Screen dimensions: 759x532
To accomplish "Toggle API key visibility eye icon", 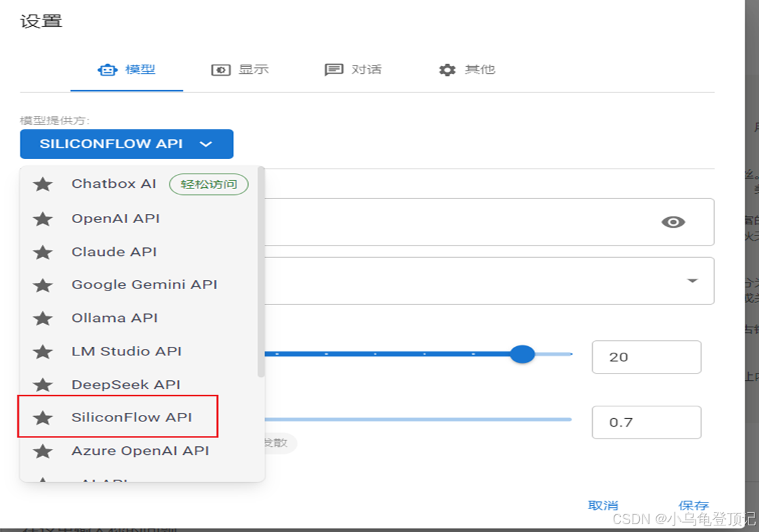I will (673, 222).
